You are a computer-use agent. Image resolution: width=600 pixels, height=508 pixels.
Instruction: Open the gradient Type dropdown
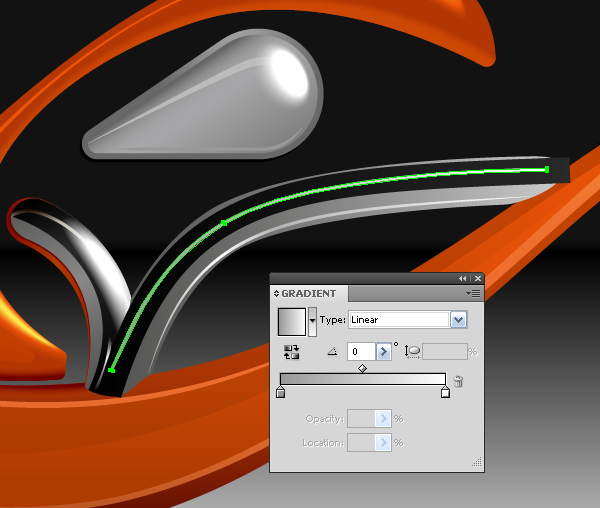pyautogui.click(x=458, y=320)
